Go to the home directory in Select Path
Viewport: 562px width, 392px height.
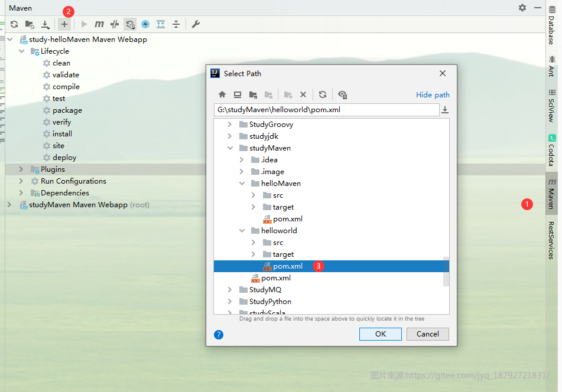point(222,94)
